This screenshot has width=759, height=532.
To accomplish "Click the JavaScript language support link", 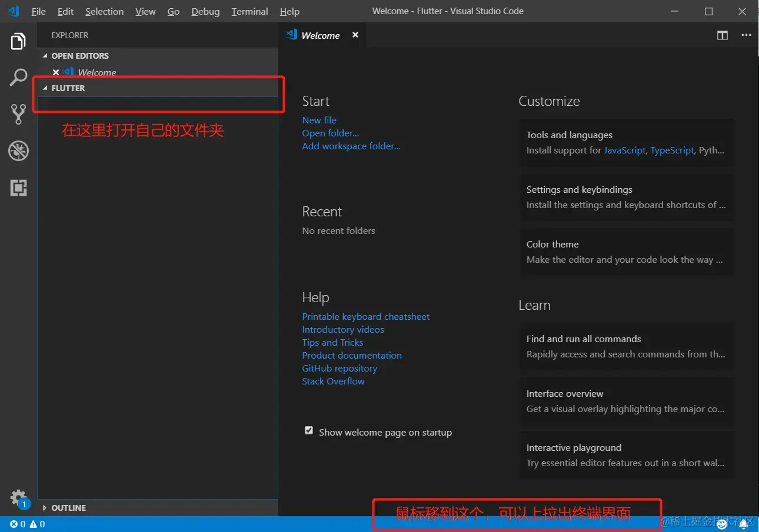I will (624, 150).
